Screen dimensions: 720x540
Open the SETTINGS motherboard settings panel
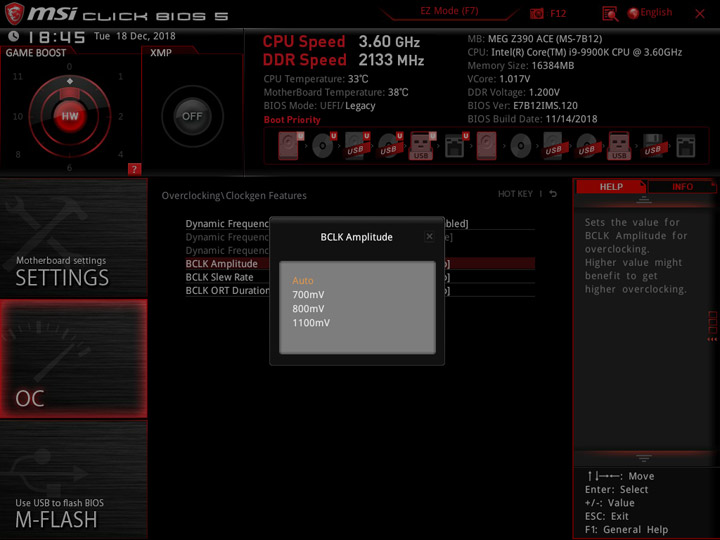73,238
